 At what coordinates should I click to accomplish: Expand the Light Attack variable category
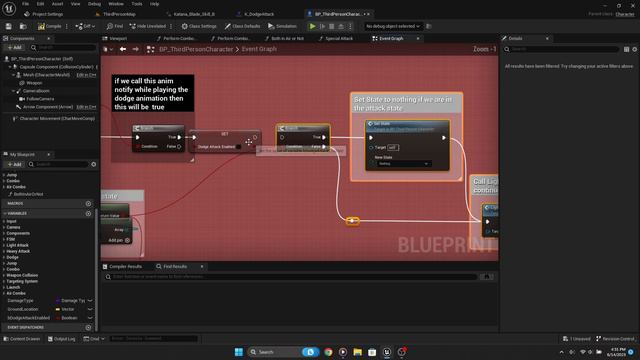point(4,245)
